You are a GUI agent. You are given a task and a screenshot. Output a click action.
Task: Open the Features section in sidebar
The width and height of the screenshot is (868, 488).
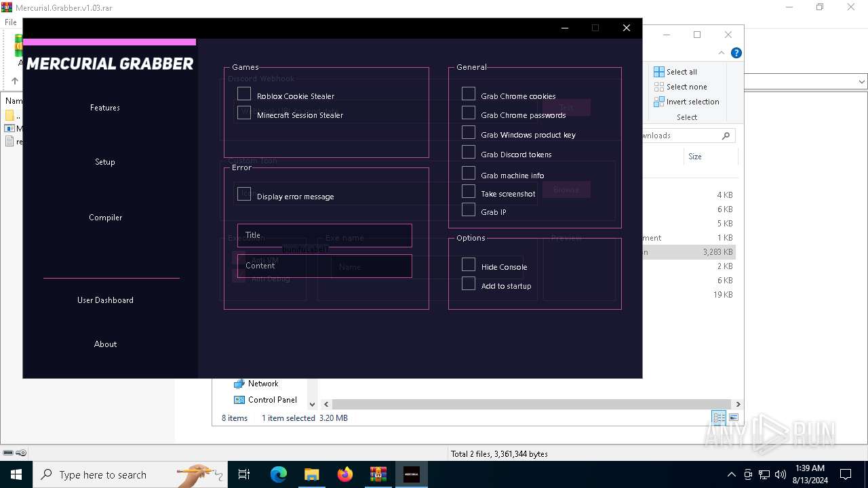pyautogui.click(x=105, y=108)
